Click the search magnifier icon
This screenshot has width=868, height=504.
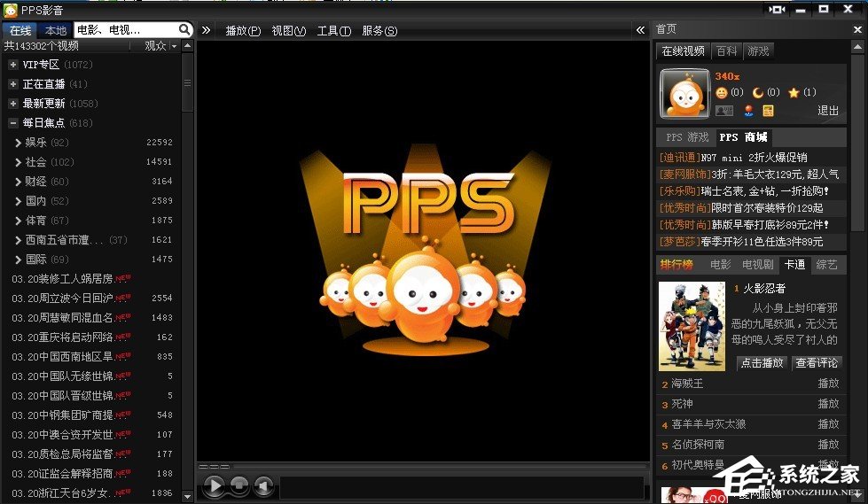[x=184, y=30]
